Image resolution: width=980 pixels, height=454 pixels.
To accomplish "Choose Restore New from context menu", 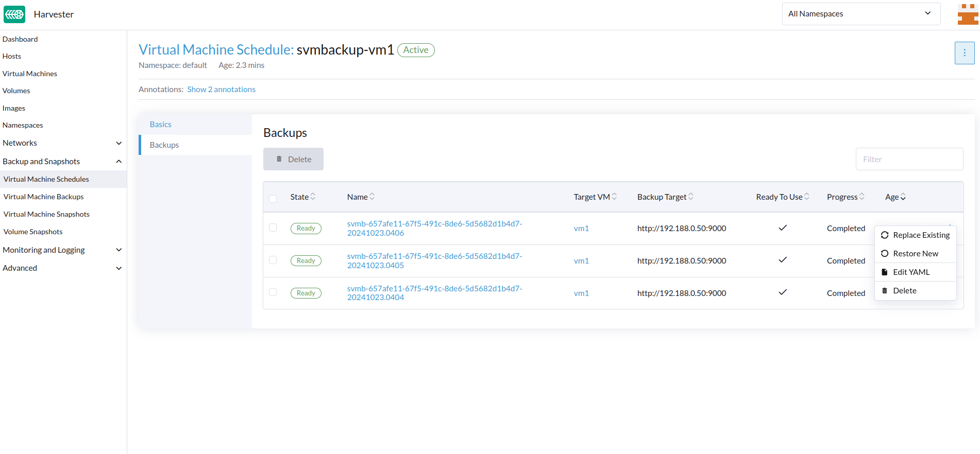I will point(915,254).
